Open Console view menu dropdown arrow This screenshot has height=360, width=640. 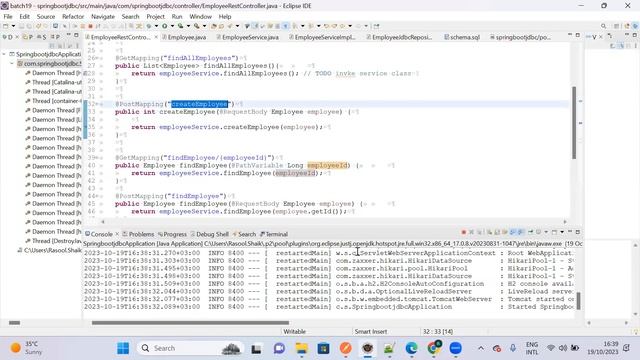click(562, 232)
